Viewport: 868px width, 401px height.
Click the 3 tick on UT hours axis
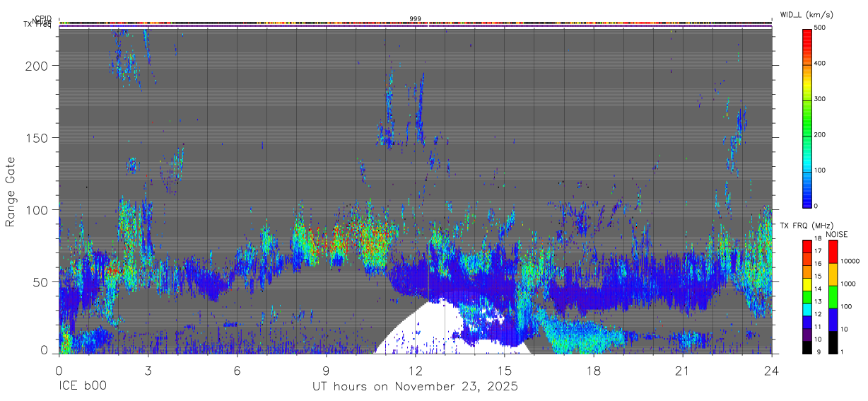[x=148, y=371]
